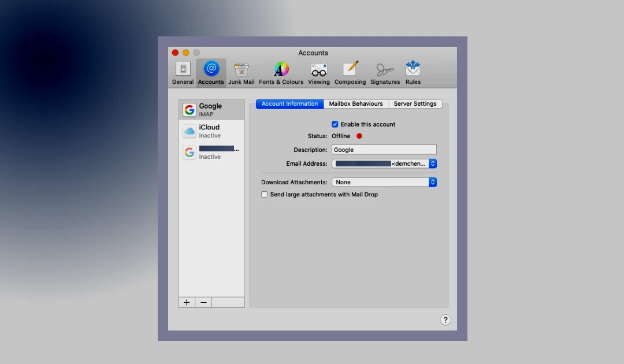Select the inactive iCloud account
The width and height of the screenshot is (624, 364).
[211, 131]
